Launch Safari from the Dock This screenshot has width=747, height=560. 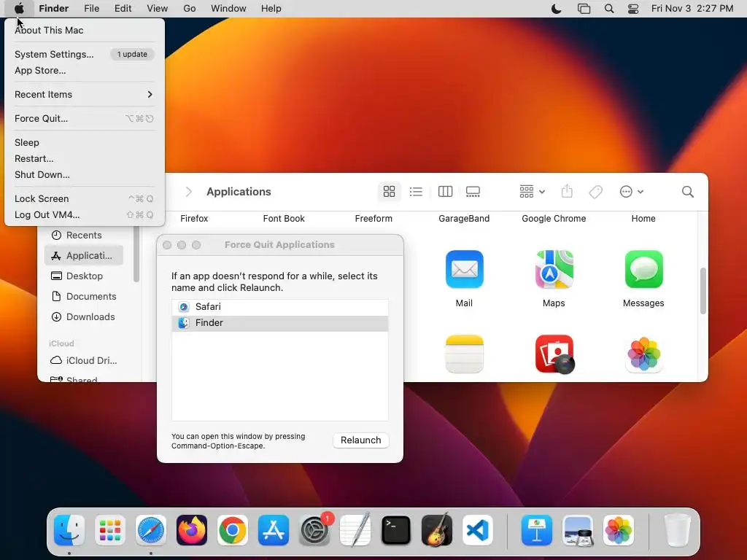tap(151, 530)
